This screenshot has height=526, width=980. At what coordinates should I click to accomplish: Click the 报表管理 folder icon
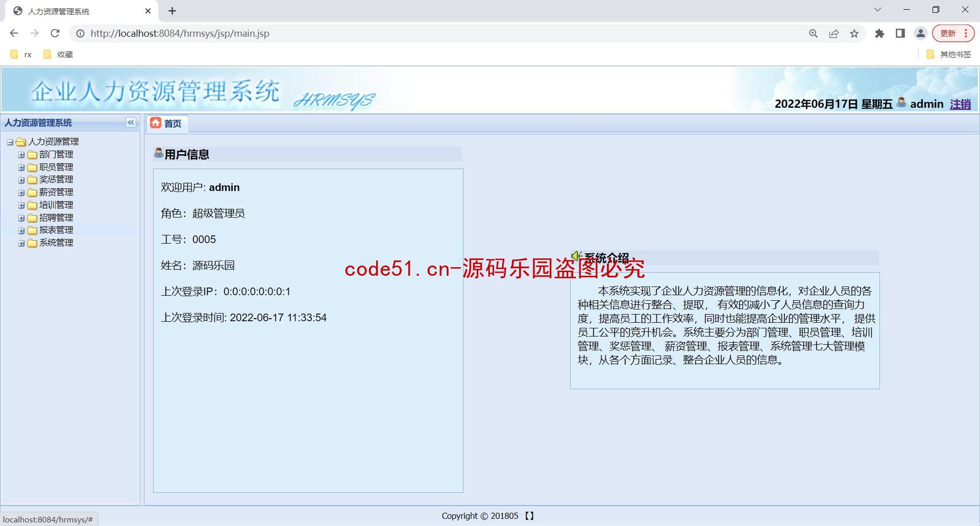32,230
